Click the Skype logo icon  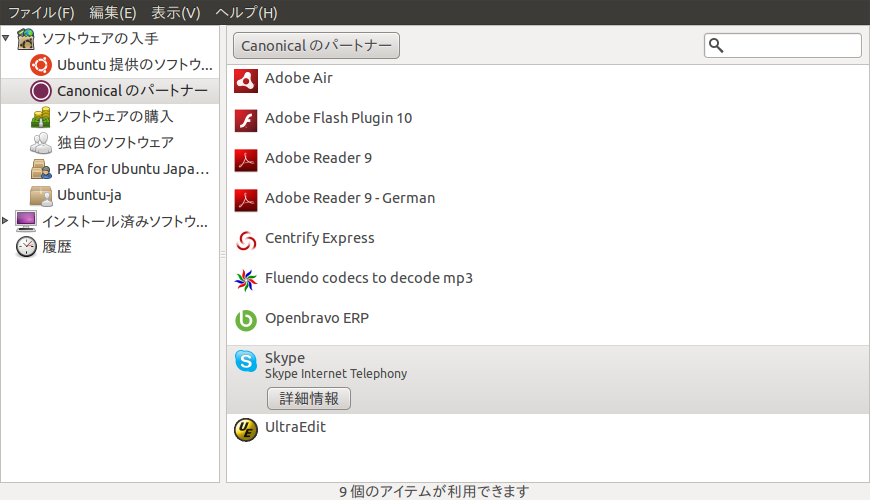click(246, 361)
